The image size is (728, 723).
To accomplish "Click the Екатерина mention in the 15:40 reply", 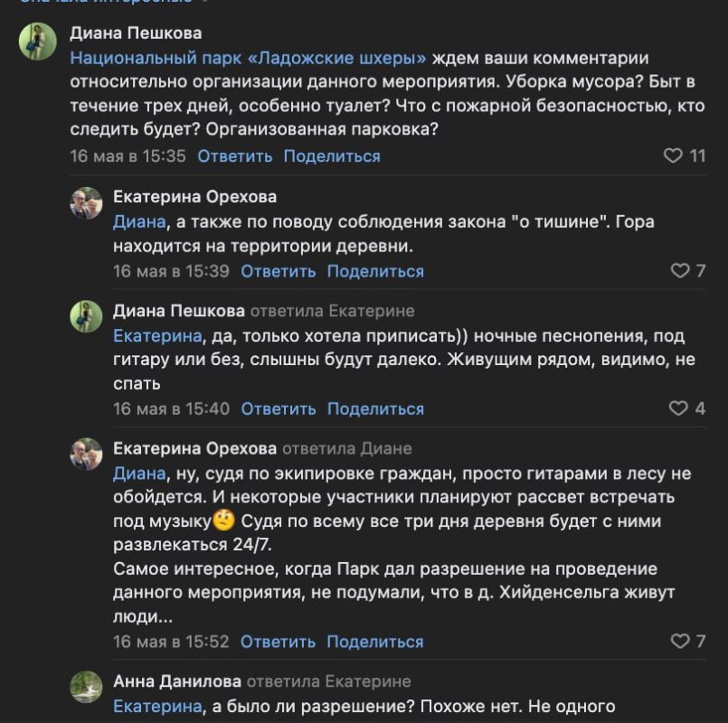I will click(x=158, y=335).
